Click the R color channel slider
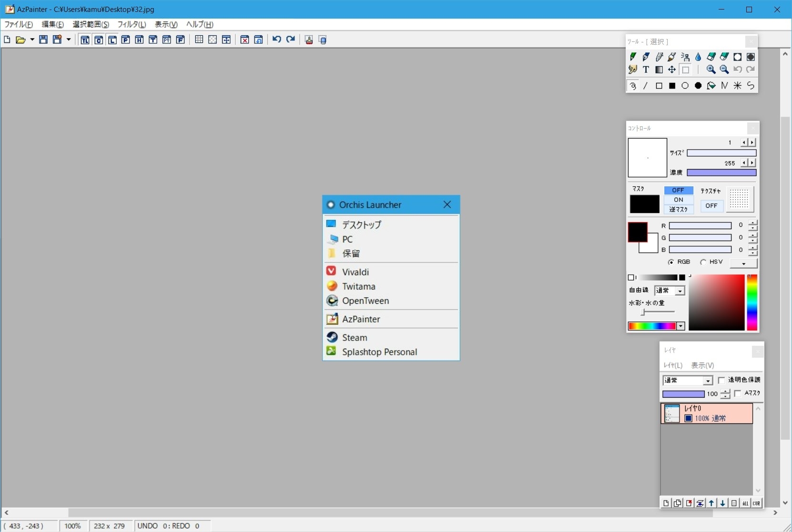The image size is (792, 532). coord(700,226)
